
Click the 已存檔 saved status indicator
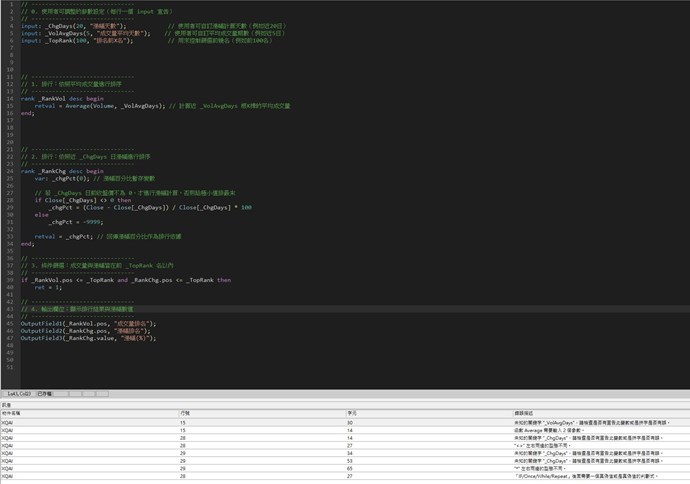[x=45, y=394]
